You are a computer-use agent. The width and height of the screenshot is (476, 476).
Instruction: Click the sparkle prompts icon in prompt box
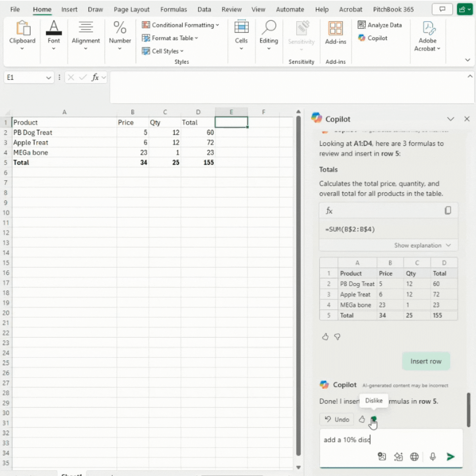(398, 456)
